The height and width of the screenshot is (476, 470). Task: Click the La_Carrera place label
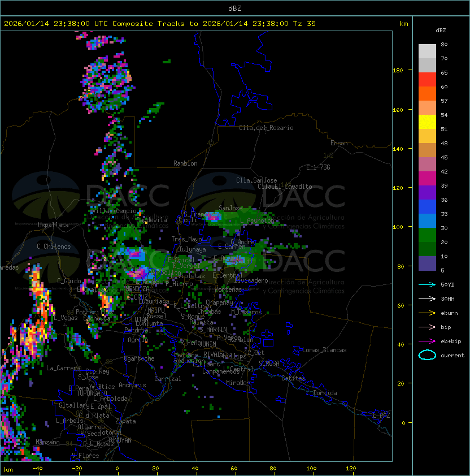(63, 368)
